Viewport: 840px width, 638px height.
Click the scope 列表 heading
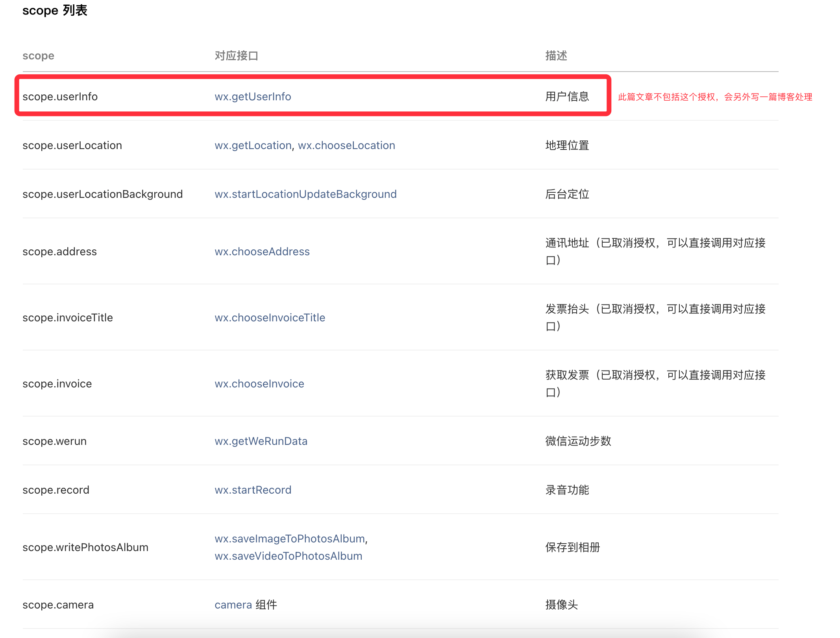[x=55, y=10]
